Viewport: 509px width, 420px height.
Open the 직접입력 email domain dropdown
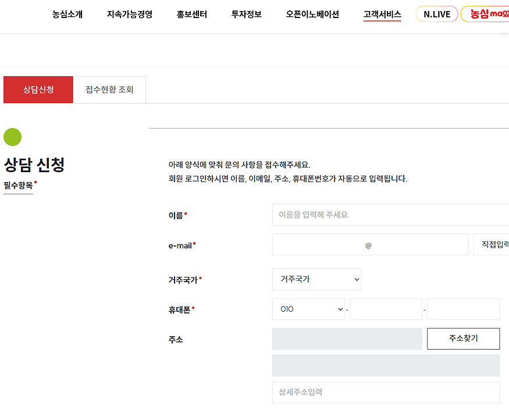[492, 245]
